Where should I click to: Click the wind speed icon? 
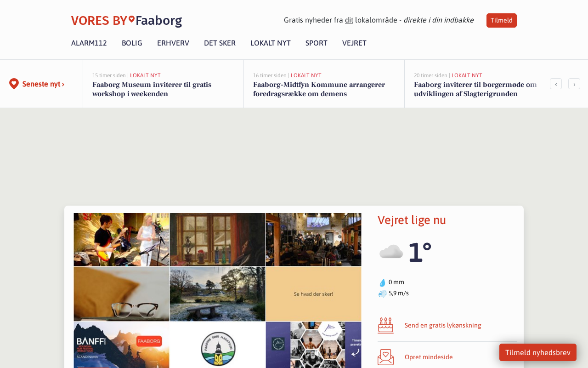382,293
